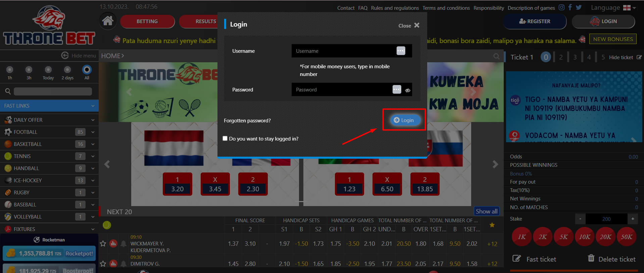Image resolution: width=644 pixels, height=273 pixels.
Task: Go to previous featured match slide
Action: 107,164
